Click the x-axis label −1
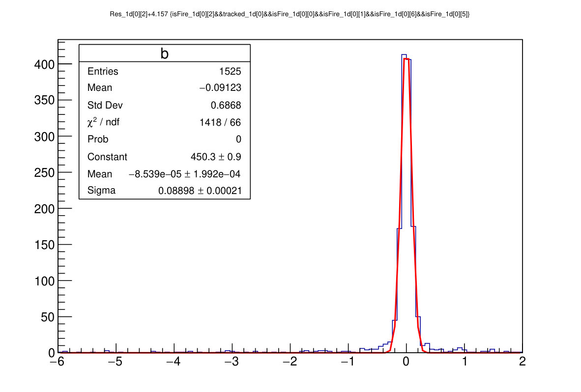This screenshot has height=392, width=581. [348, 361]
